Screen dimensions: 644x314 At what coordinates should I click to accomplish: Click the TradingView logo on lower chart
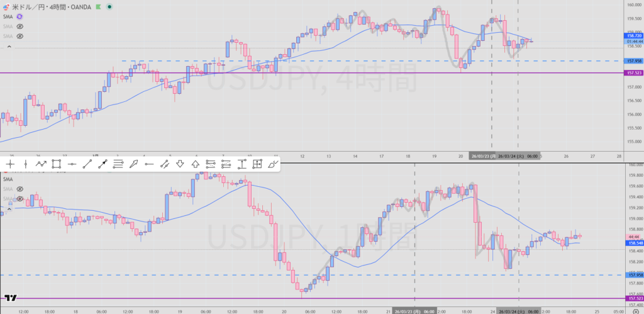10,298
